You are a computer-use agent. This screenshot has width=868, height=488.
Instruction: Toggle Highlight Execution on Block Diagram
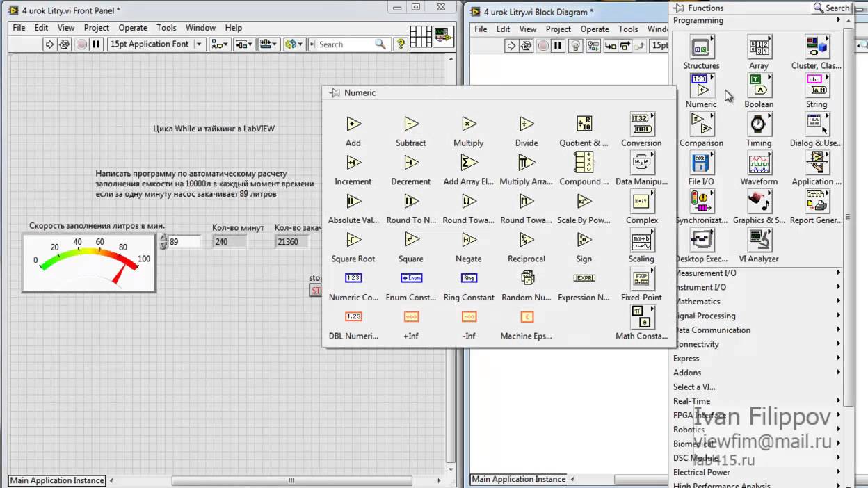coord(576,46)
